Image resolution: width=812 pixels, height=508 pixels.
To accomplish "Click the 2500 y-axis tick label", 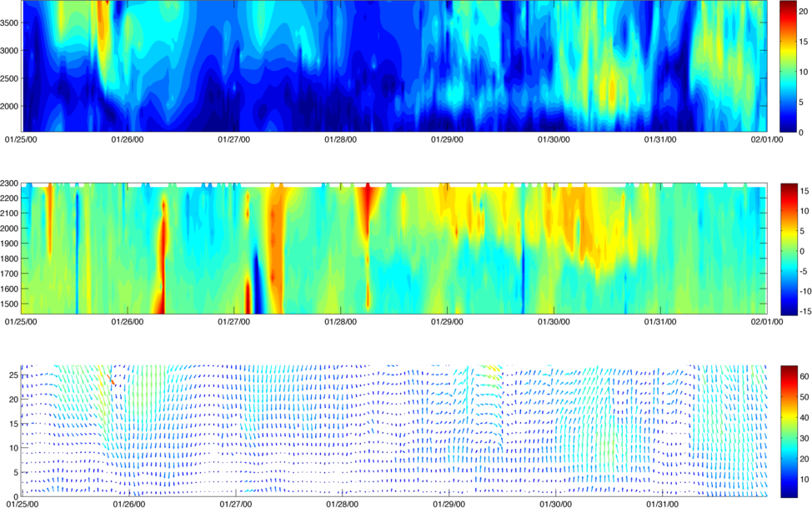I will pos(10,78).
